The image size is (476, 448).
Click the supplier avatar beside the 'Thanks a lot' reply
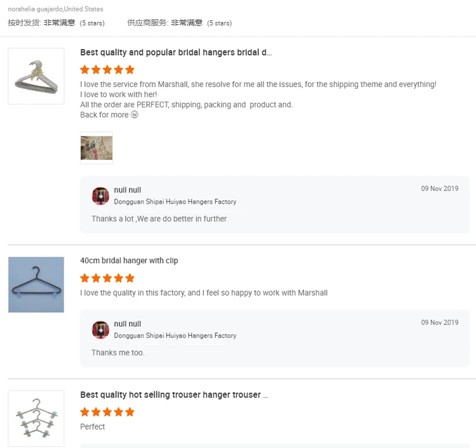(x=100, y=195)
